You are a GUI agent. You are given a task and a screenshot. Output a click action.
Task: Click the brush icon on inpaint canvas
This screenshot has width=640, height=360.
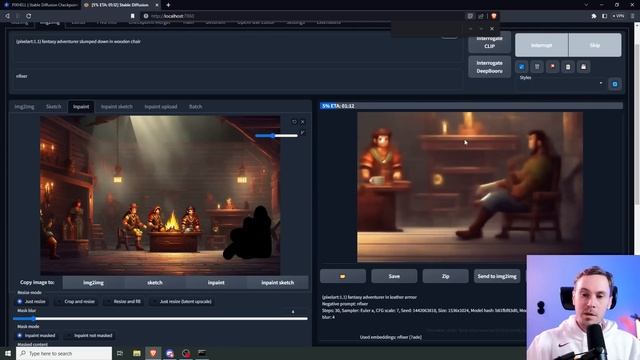(302, 133)
